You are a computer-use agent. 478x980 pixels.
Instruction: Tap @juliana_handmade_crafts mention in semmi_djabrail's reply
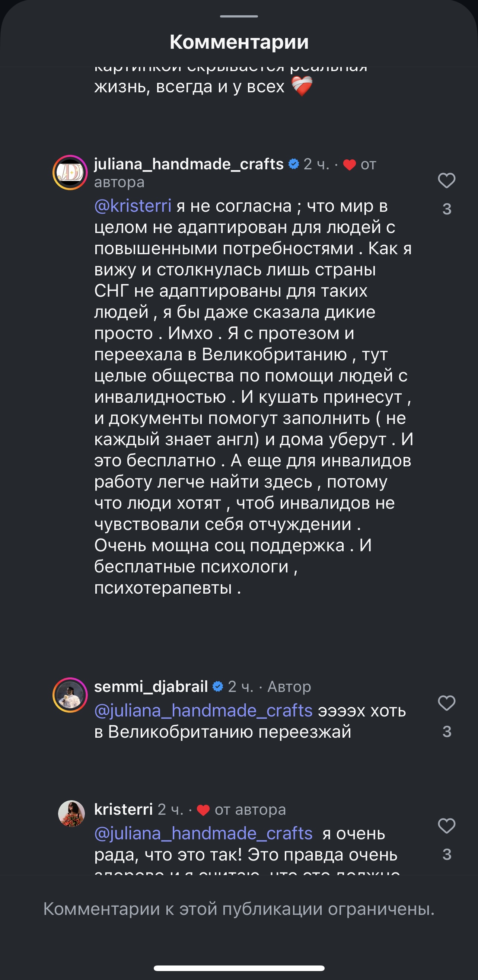click(x=203, y=710)
